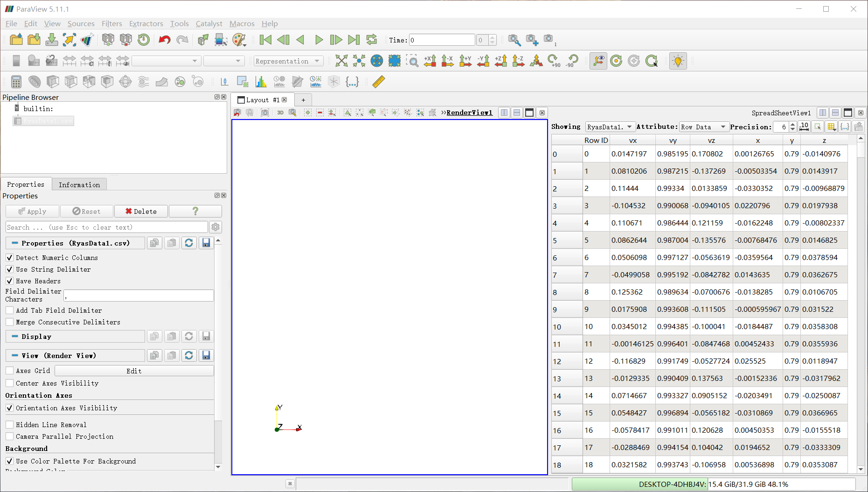868x492 pixels.
Task: Click the Save Data icon
Action: tap(52, 40)
